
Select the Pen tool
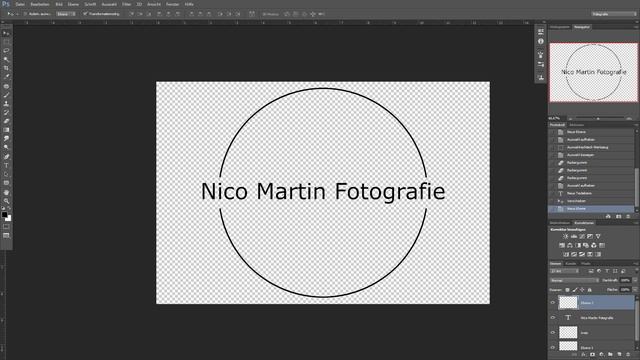coord(6,157)
